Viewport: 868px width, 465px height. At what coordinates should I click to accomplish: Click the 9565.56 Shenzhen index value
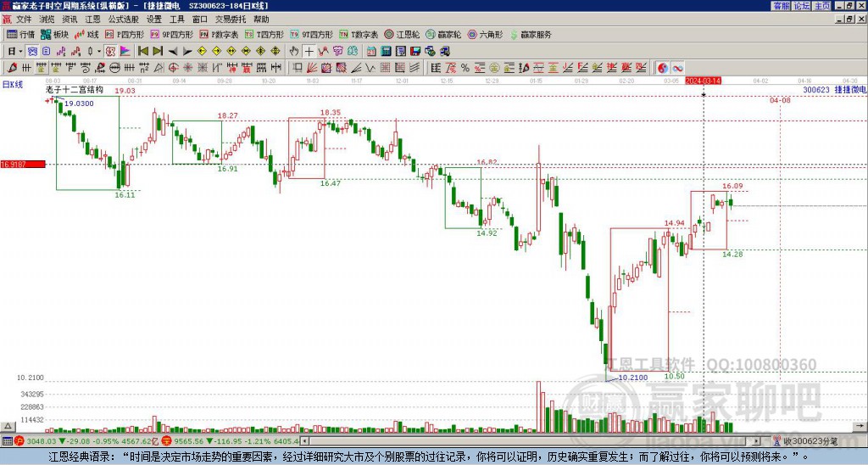coord(189,442)
